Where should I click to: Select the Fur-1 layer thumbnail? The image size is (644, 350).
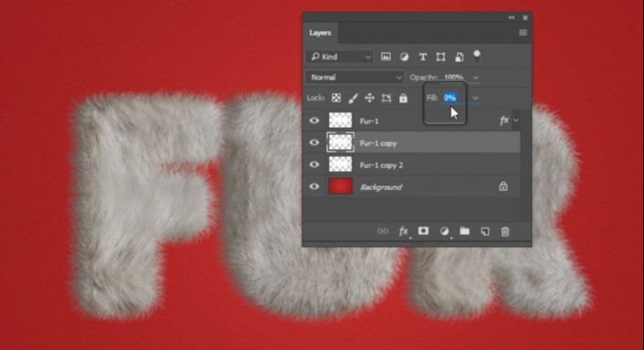pos(341,121)
